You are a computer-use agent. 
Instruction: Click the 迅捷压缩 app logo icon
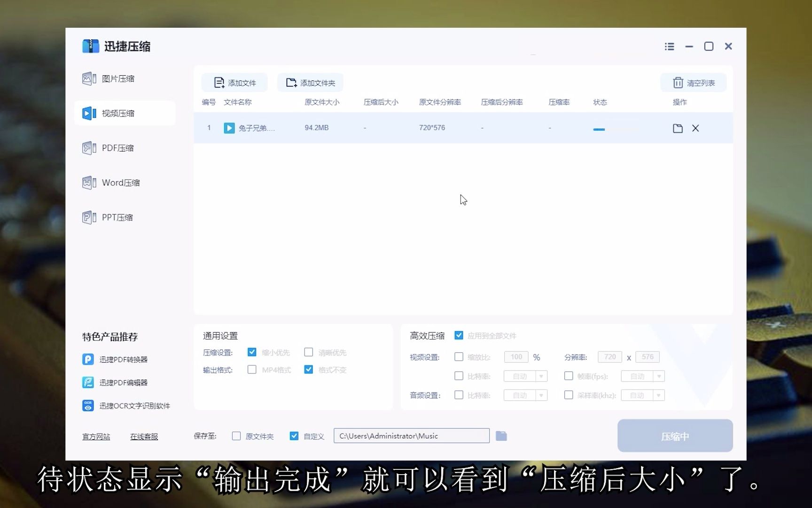pyautogui.click(x=90, y=46)
